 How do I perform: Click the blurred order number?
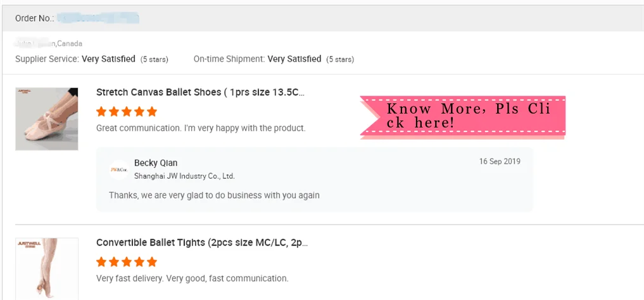[x=98, y=18]
